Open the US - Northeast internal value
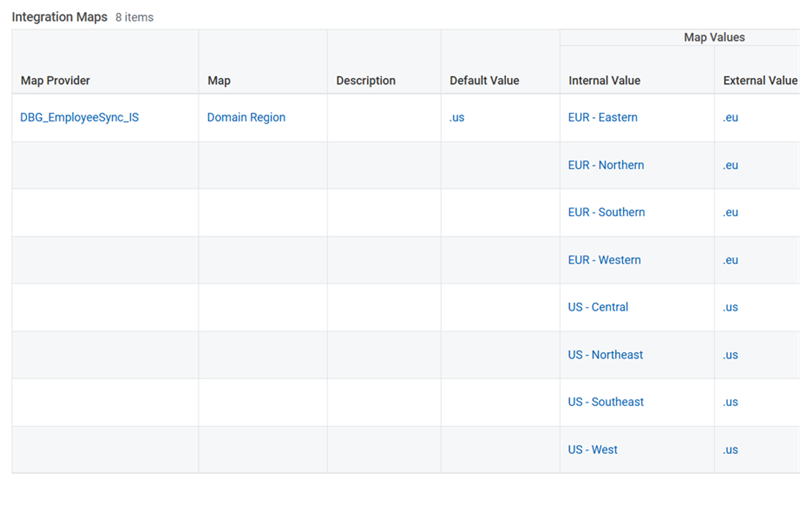The image size is (800, 524). click(x=605, y=355)
